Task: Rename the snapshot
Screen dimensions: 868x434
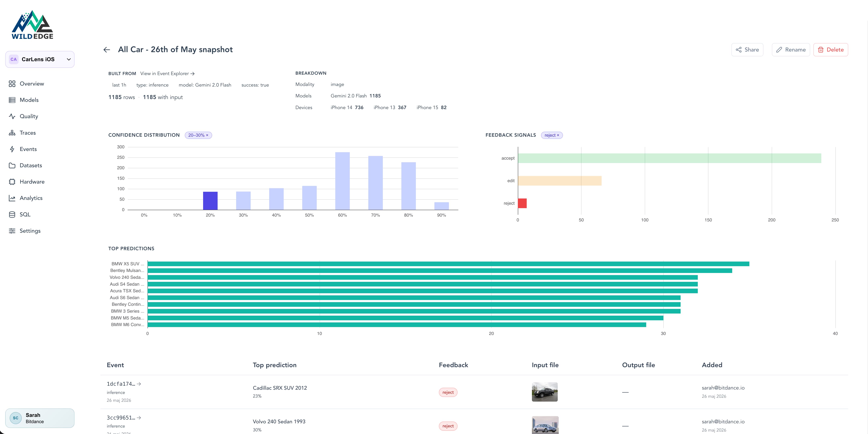Action: (x=790, y=50)
